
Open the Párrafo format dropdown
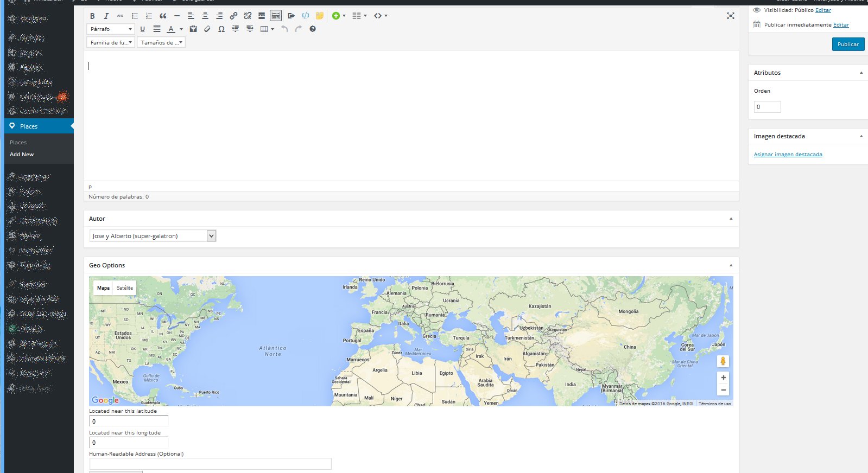point(110,29)
